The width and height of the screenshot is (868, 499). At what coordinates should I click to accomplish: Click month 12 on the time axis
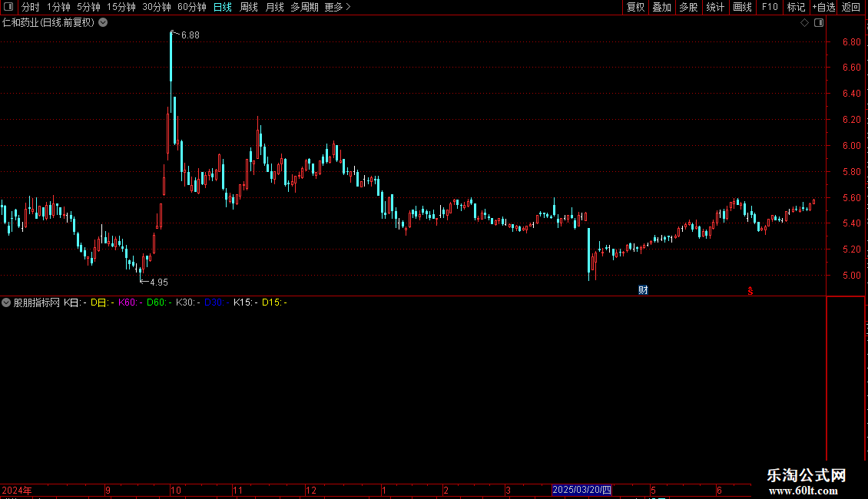pos(311,490)
